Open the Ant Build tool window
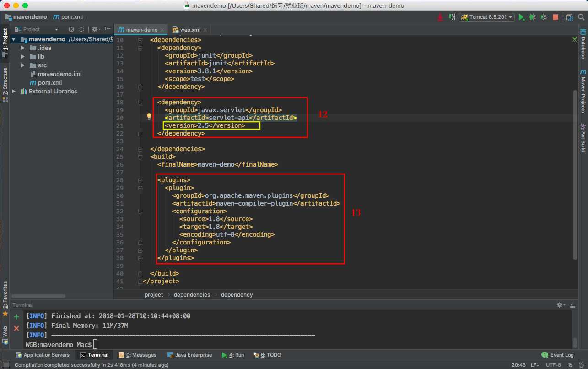 coord(583,137)
